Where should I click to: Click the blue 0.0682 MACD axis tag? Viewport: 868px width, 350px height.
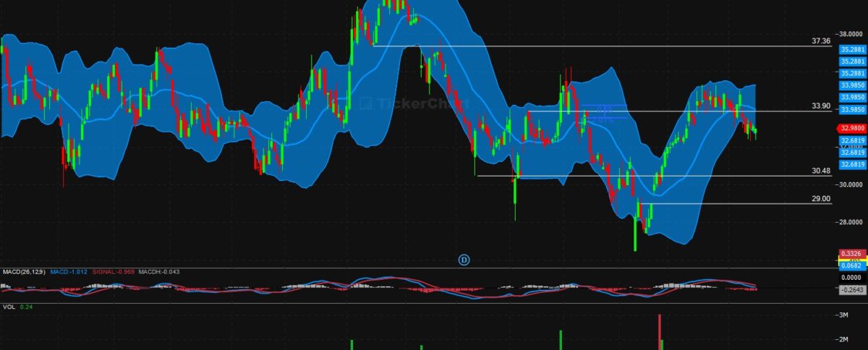(x=852, y=265)
